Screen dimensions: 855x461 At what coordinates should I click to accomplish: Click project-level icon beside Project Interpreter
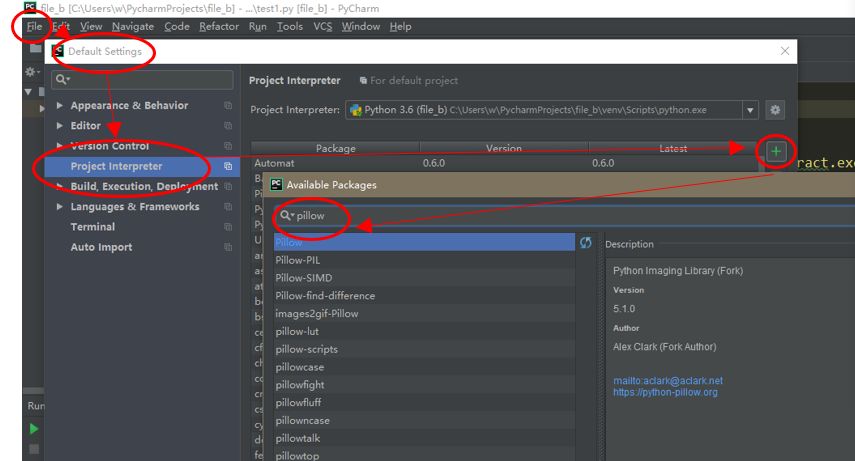click(x=228, y=166)
